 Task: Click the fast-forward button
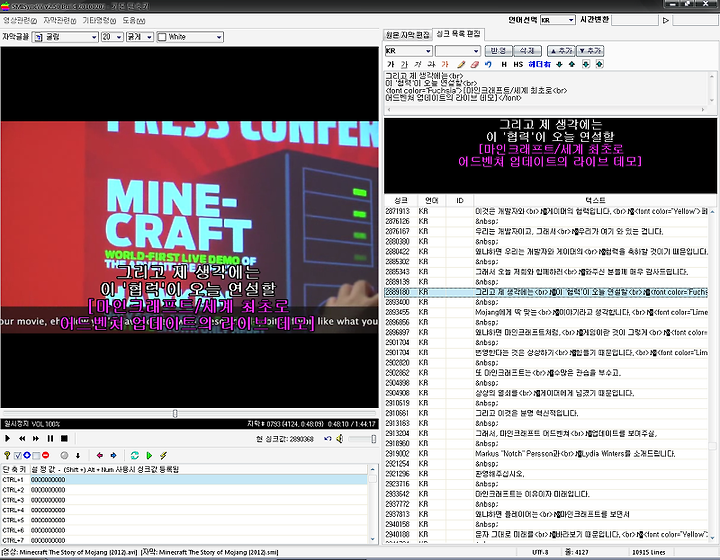pyautogui.click(x=36, y=438)
